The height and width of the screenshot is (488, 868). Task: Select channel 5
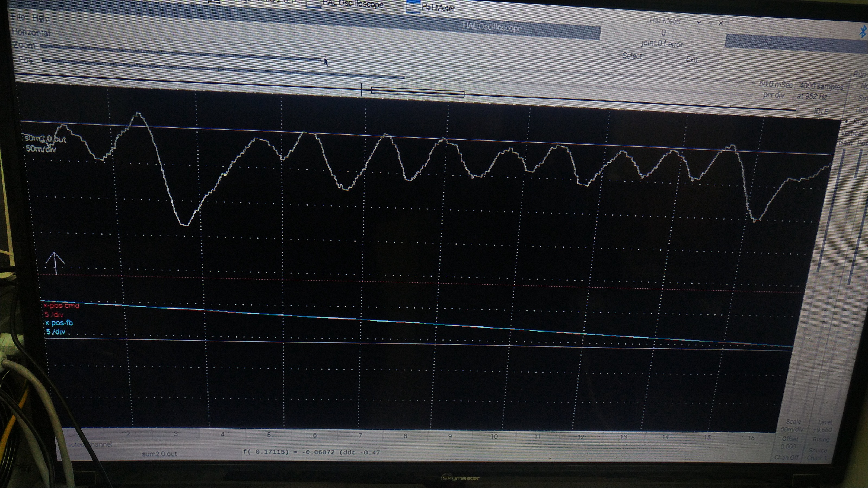269,435
